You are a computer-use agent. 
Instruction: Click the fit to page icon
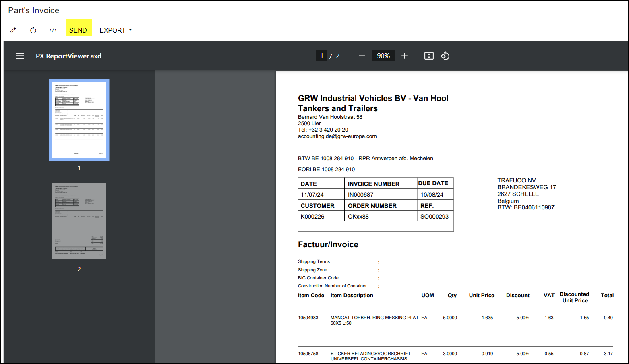(x=429, y=56)
